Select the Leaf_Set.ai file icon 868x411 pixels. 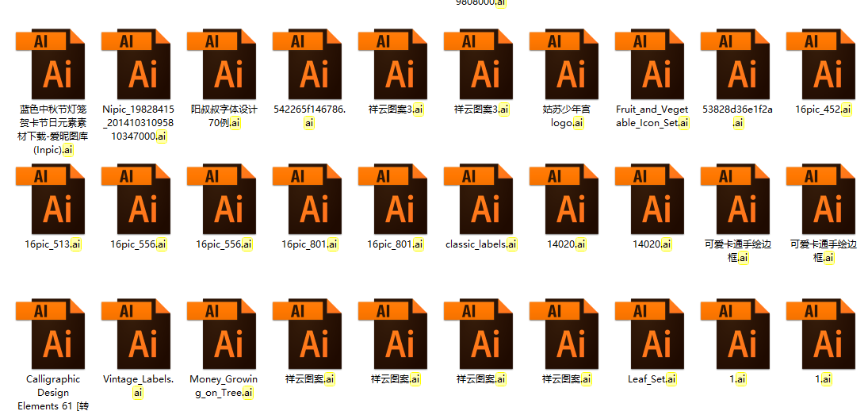point(649,334)
